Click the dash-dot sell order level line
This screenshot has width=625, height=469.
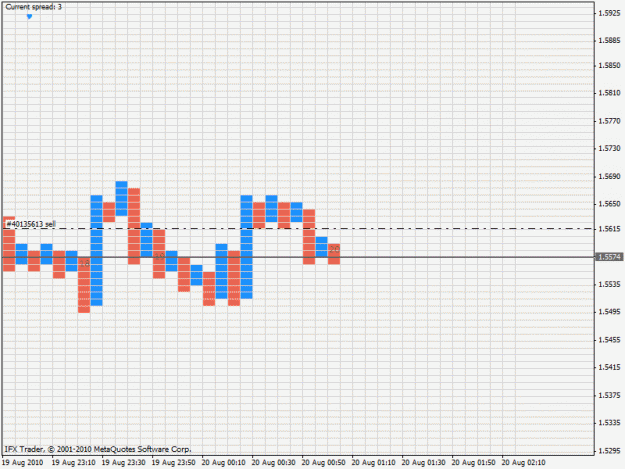click(x=298, y=229)
